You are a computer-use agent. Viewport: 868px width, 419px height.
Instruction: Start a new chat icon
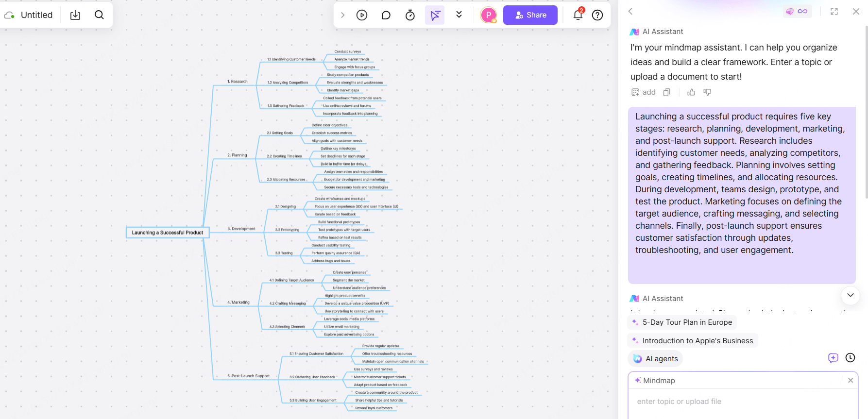click(x=833, y=358)
